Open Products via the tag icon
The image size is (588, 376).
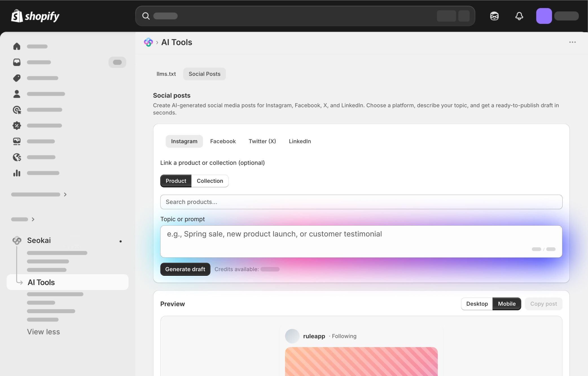coord(17,78)
